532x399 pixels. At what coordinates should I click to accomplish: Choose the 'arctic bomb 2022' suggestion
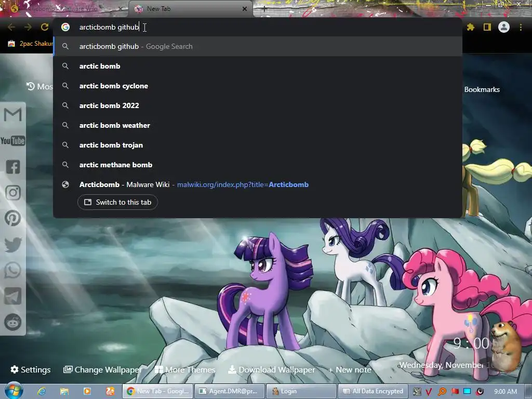coord(258,105)
